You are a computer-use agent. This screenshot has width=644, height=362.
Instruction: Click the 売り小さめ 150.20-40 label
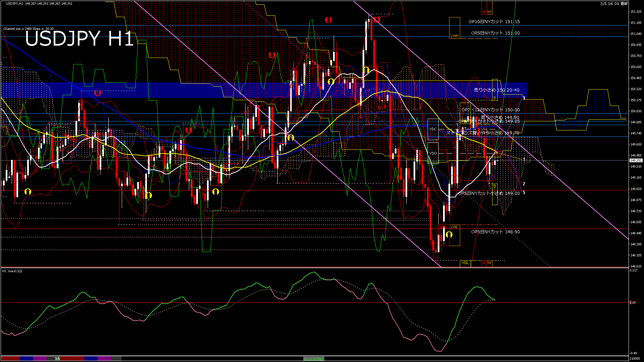pyautogui.click(x=497, y=90)
